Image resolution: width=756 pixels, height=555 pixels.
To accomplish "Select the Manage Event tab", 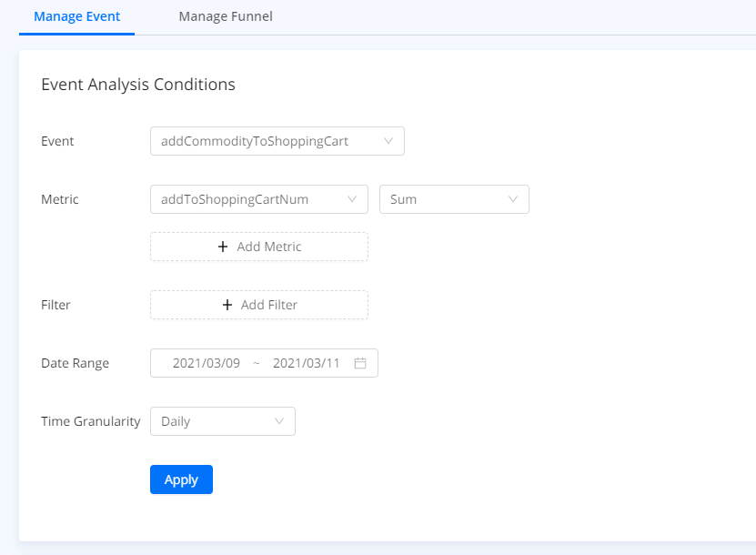I will click(x=76, y=16).
